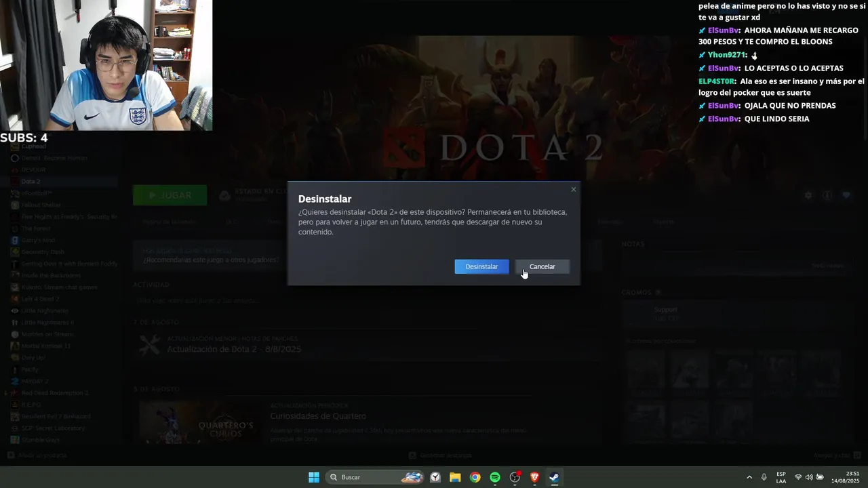Viewport: 868px width, 488px height.
Task: Click Cancelar in the uninstall dialog
Action: [542, 266]
